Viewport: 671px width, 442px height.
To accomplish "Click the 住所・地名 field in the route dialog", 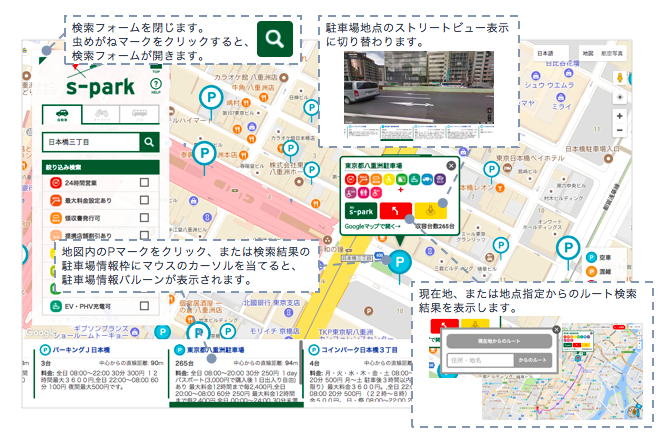I will [480, 360].
